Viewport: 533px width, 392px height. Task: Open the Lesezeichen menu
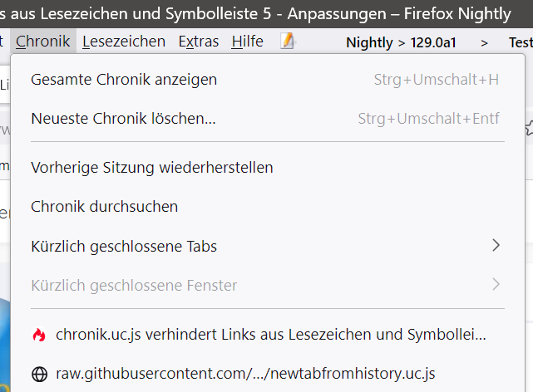[124, 41]
